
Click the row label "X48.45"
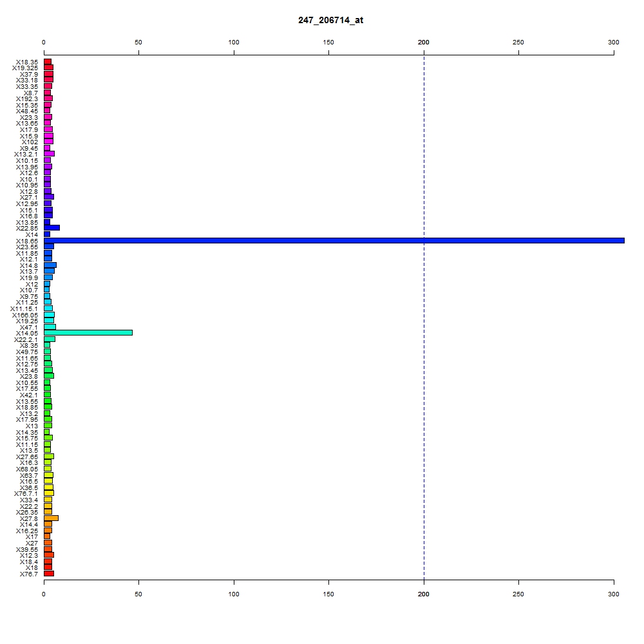point(27,111)
